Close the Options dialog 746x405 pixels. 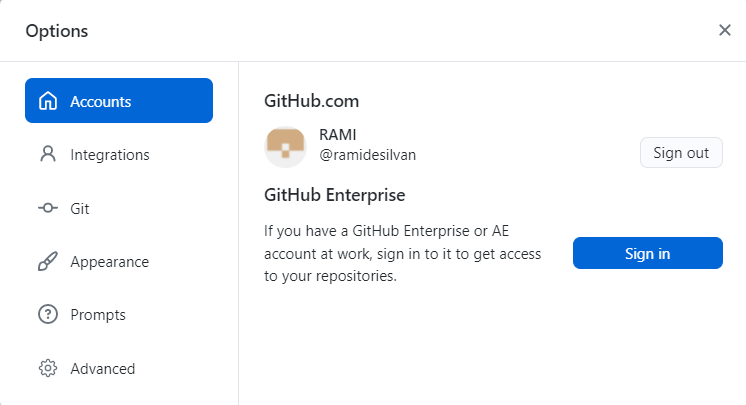click(x=725, y=30)
